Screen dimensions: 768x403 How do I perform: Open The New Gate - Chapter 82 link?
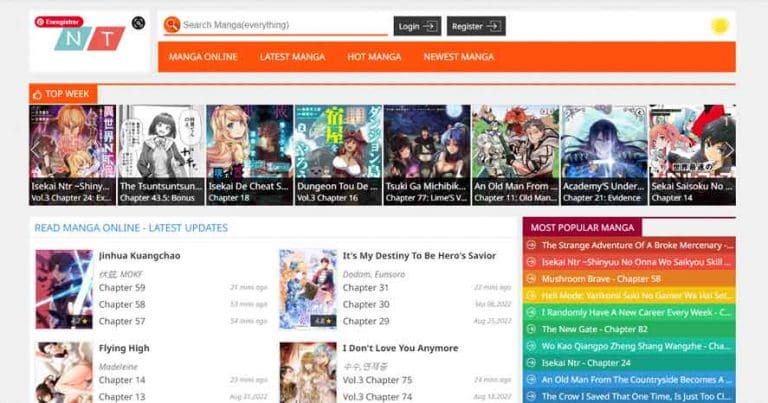pos(595,329)
